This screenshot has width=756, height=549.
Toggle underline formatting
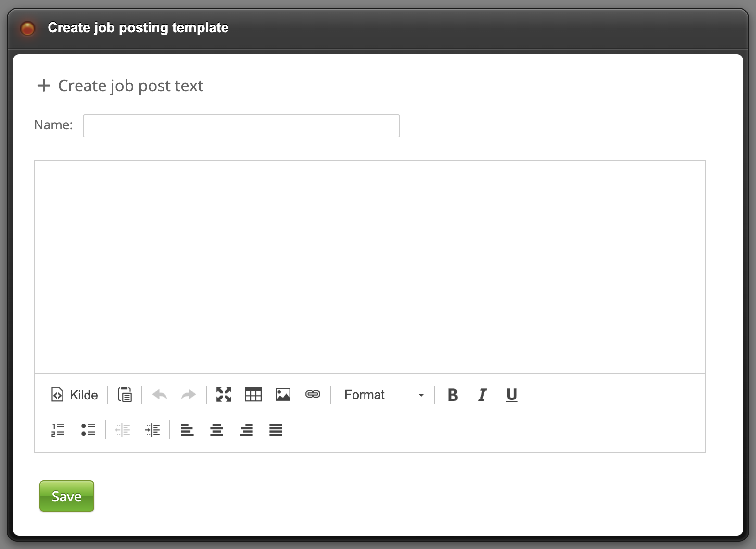coord(512,395)
